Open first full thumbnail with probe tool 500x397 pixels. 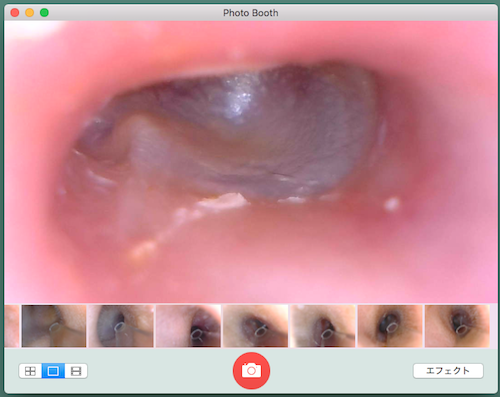(x=54, y=326)
